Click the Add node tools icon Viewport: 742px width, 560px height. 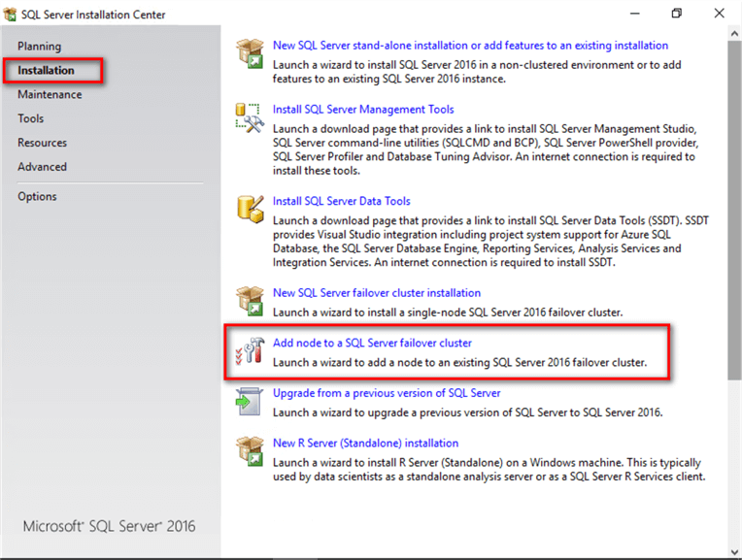tap(250, 351)
